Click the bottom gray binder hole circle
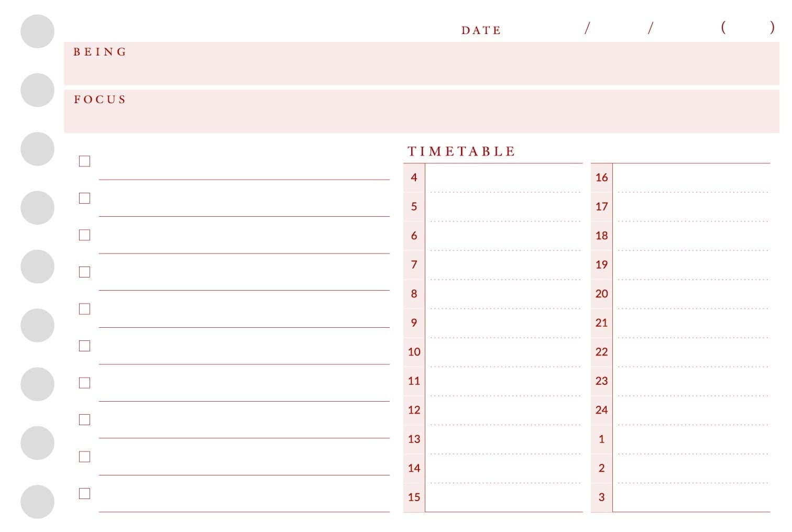This screenshot has width=792, height=532. (x=37, y=502)
